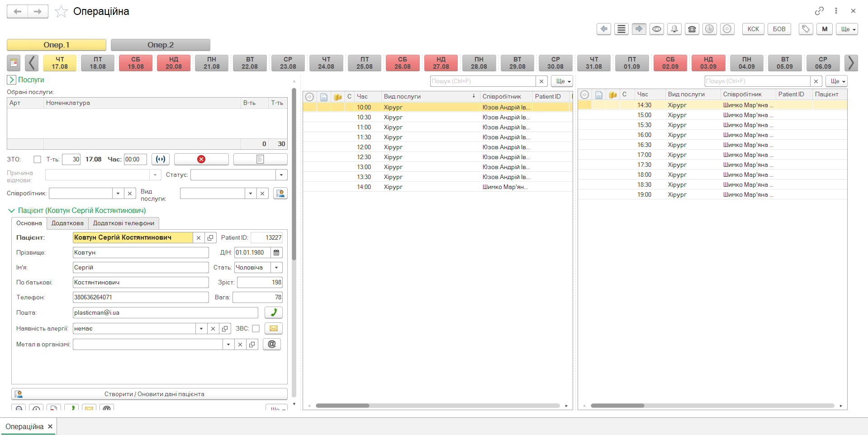Click the Прізвище input field
The height and width of the screenshot is (435, 868).
tap(140, 252)
